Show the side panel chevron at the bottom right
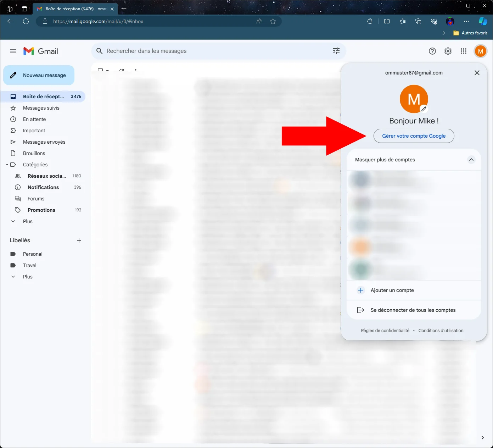493x448 pixels. click(483, 438)
